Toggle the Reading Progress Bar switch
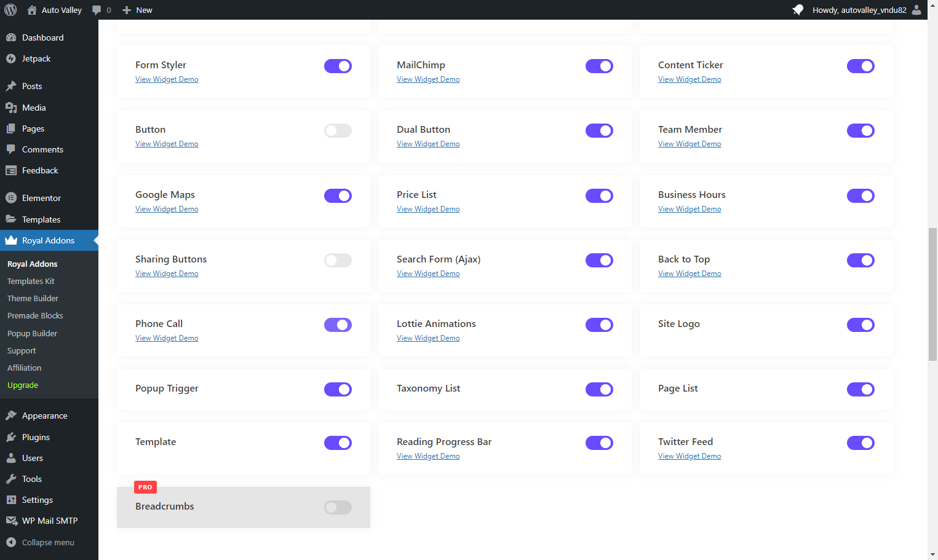938x560 pixels. pos(599,443)
